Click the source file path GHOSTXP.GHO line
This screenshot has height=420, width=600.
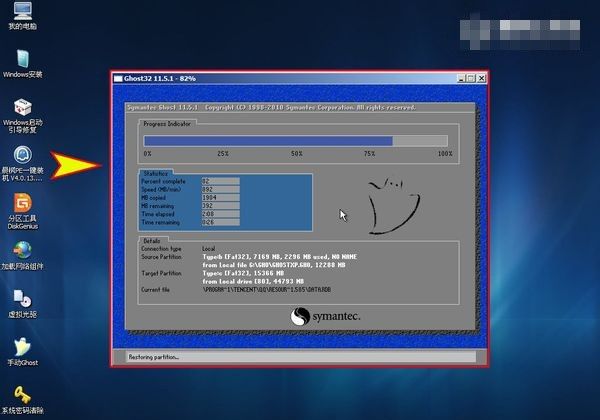274,265
